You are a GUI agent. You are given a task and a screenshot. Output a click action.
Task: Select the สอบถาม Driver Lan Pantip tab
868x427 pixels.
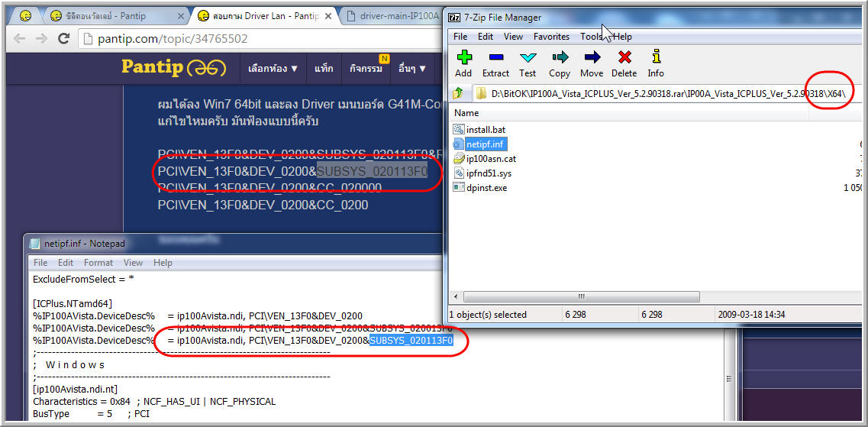[x=266, y=16]
